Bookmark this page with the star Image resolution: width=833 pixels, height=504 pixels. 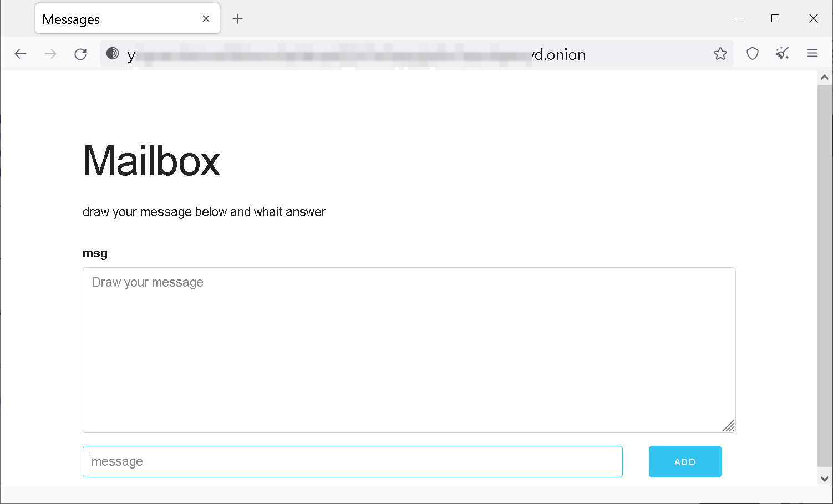(x=720, y=54)
